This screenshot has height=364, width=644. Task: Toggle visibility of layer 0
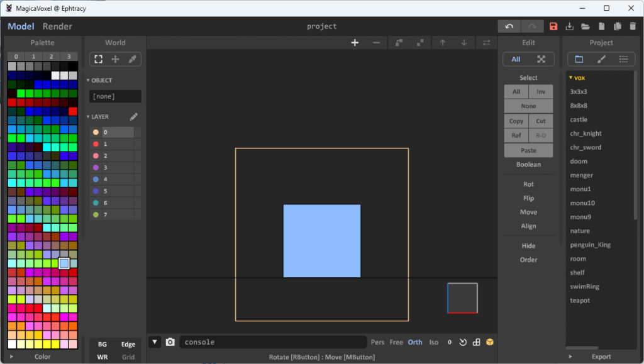click(96, 132)
